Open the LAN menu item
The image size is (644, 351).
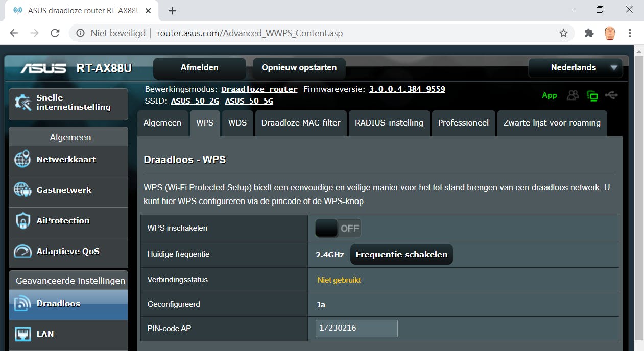68,335
